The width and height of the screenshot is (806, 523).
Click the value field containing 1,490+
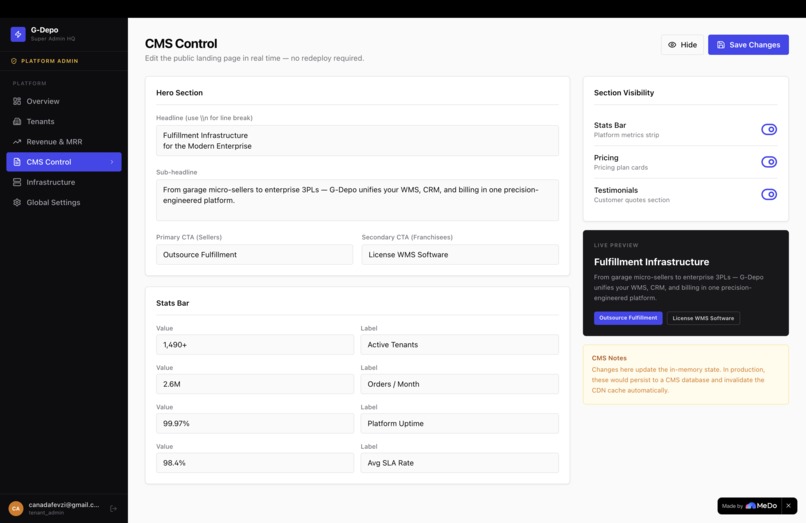pos(255,345)
